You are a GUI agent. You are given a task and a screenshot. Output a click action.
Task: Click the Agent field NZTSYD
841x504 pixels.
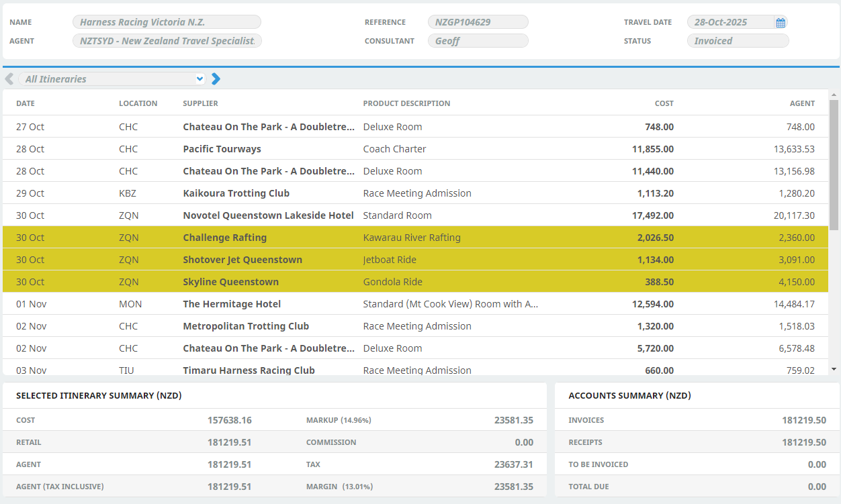[x=167, y=41]
